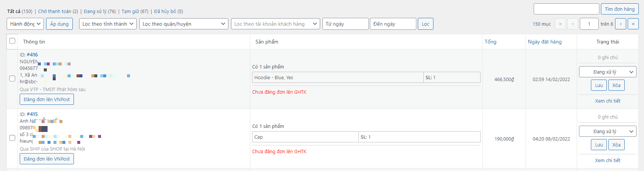The height and width of the screenshot is (171, 644).
Task: Expand Lọc theo quận/huyện dropdown
Action: (x=184, y=24)
